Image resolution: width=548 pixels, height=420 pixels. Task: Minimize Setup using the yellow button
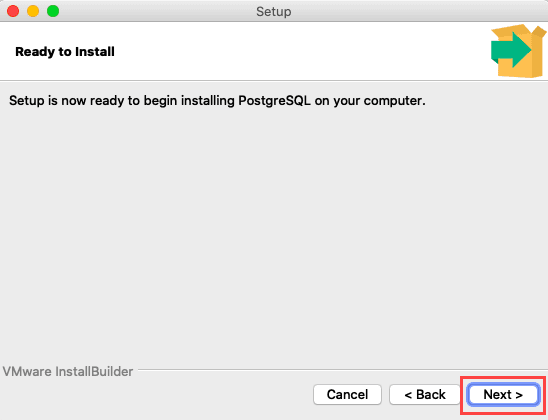click(33, 11)
